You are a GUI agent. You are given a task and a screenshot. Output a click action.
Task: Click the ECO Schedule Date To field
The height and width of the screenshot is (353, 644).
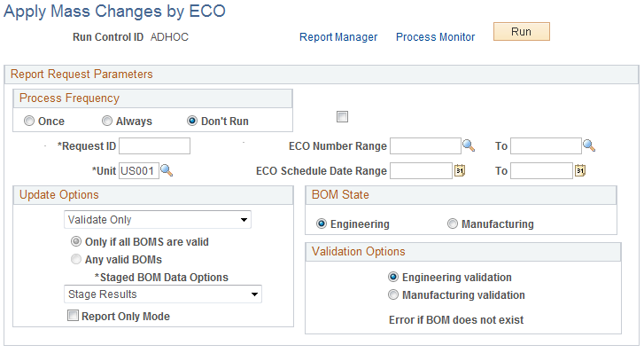pyautogui.click(x=541, y=171)
